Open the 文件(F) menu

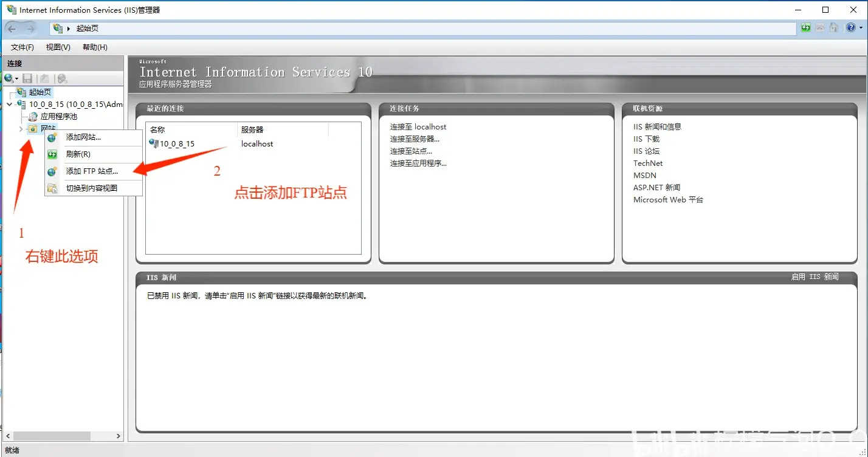[x=22, y=47]
